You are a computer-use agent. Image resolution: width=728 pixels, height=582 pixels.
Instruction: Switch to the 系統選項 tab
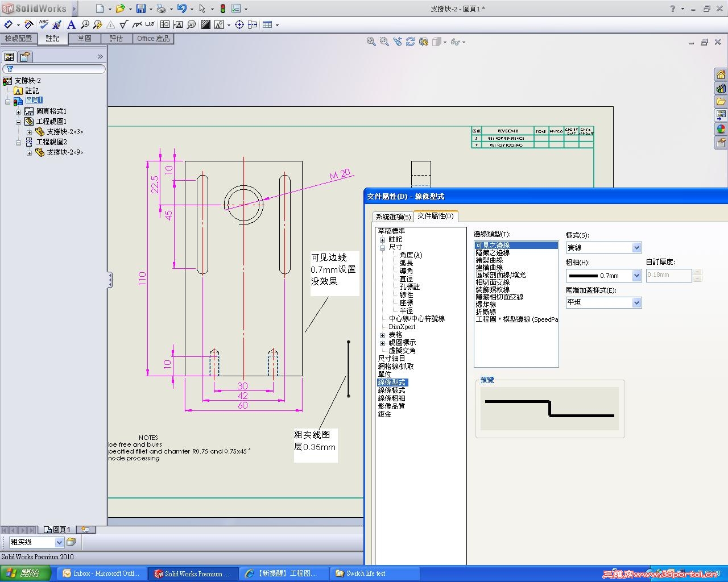[x=393, y=217]
